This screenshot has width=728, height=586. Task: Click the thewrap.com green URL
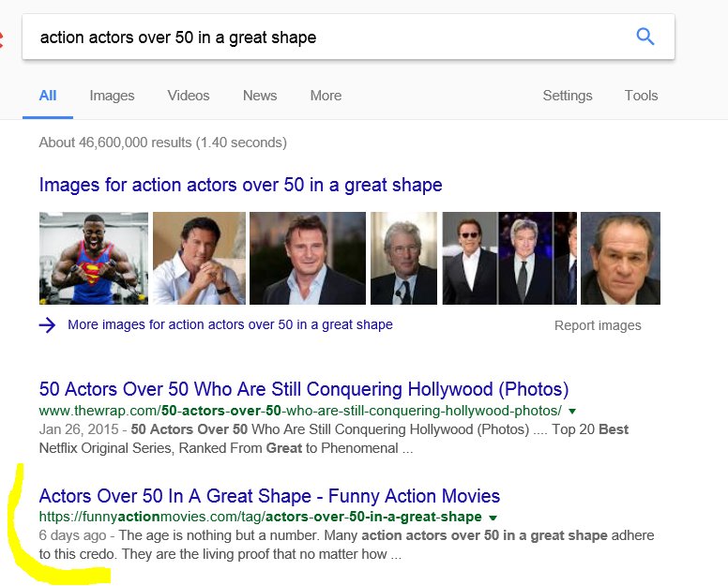(300, 411)
